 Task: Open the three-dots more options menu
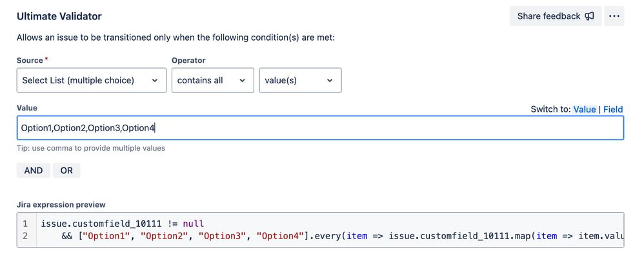(614, 16)
